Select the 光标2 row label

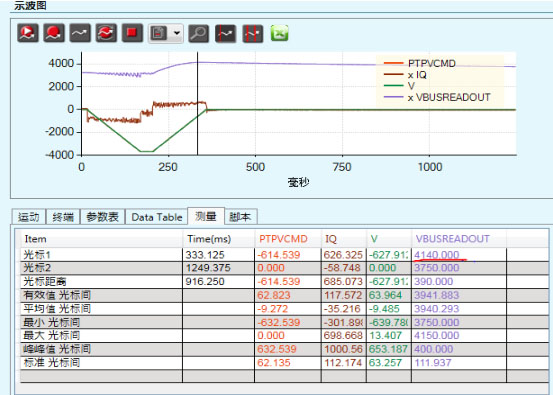coord(37,268)
